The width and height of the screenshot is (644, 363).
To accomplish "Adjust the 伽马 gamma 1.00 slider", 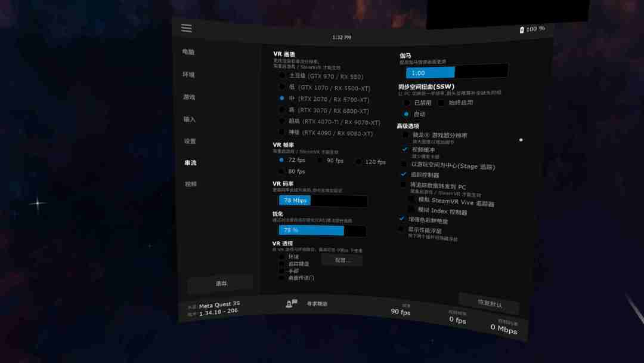I will point(457,72).
